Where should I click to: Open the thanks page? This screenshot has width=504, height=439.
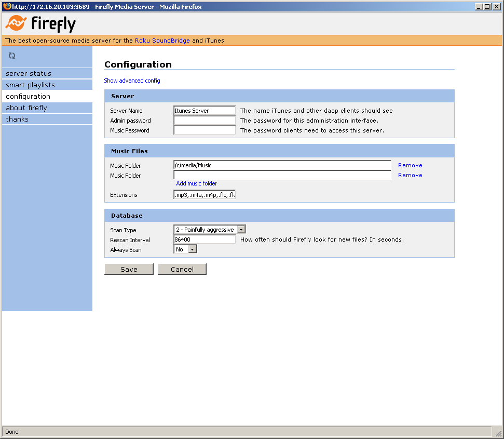tap(47, 119)
